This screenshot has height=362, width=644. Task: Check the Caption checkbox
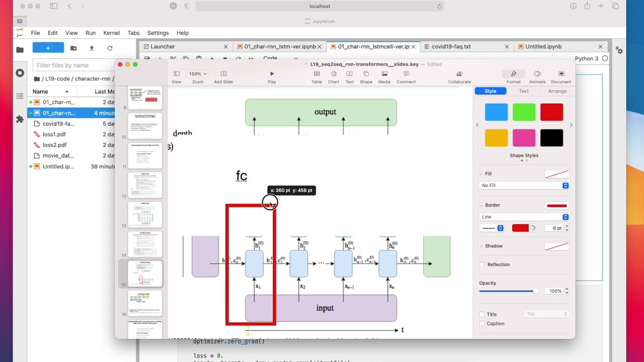[482, 323]
